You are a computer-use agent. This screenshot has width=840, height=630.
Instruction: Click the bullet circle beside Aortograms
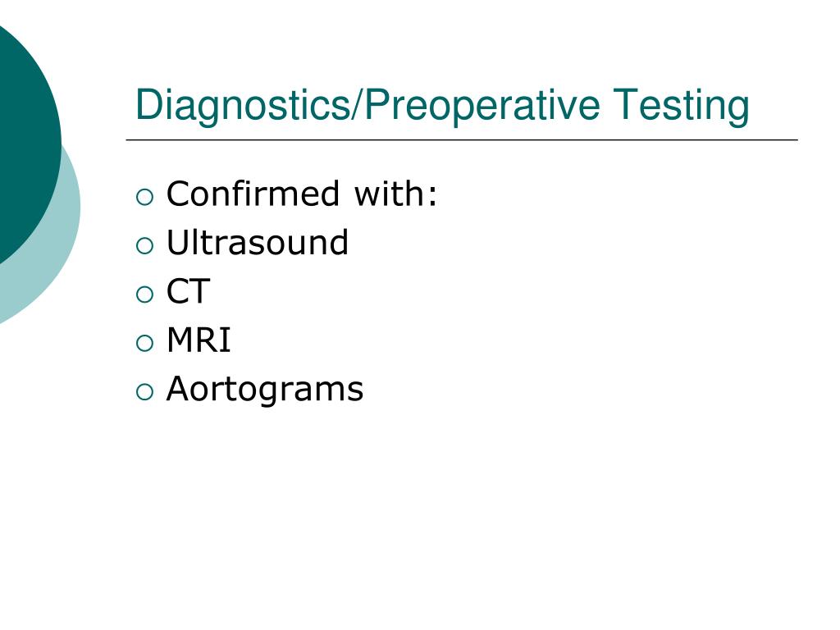pos(144,391)
